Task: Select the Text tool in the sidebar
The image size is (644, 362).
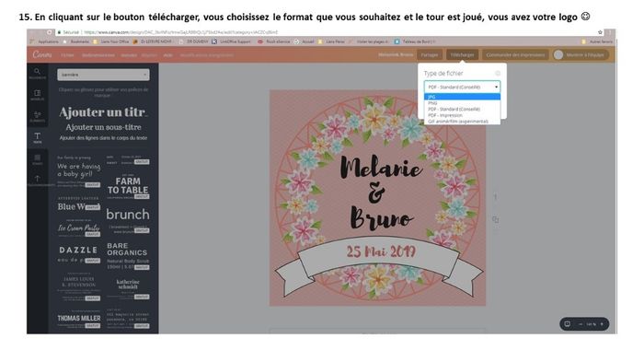Action: pos(38,138)
